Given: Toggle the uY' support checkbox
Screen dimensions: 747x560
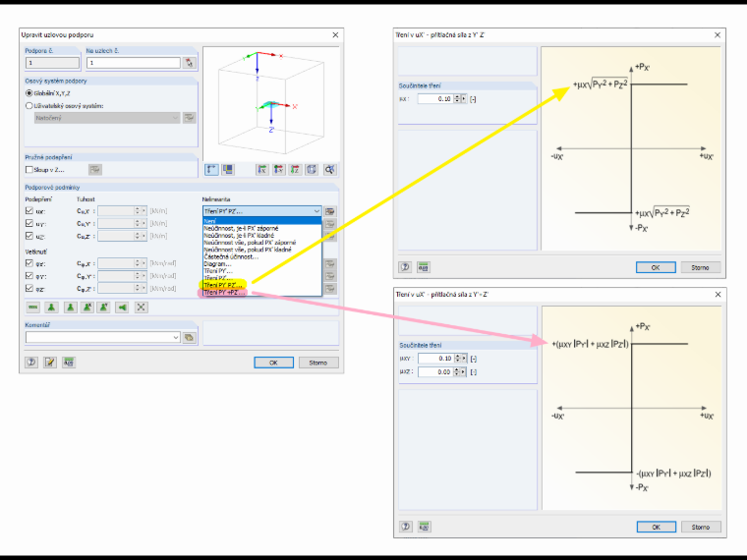Looking at the screenshot, I should pyautogui.click(x=29, y=223).
